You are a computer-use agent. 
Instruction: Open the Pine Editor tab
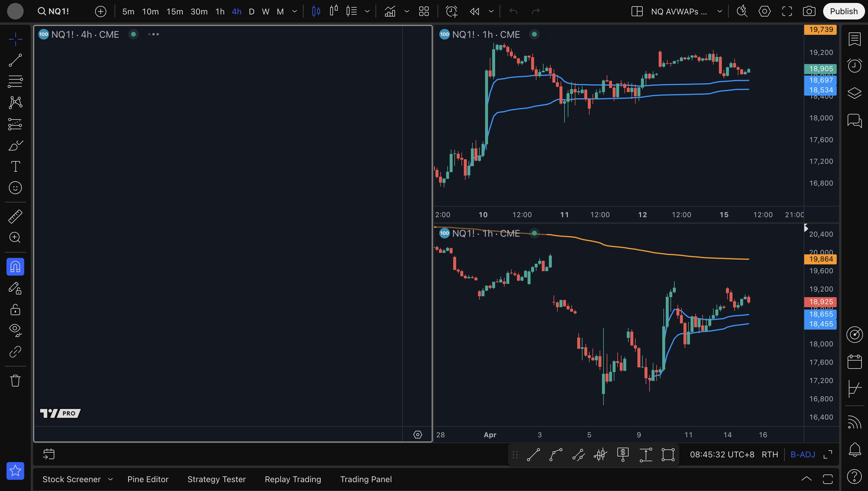148,479
